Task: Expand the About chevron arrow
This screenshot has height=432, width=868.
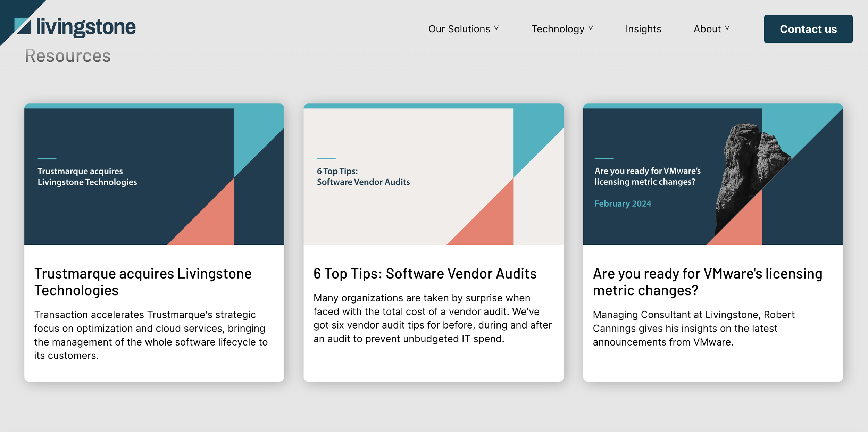Action: click(x=727, y=28)
